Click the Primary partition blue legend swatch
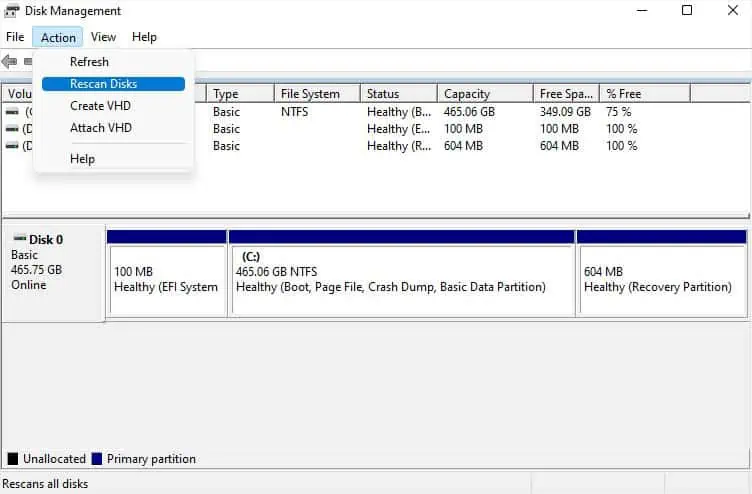Screen dimensions: 752x494 [97, 459]
